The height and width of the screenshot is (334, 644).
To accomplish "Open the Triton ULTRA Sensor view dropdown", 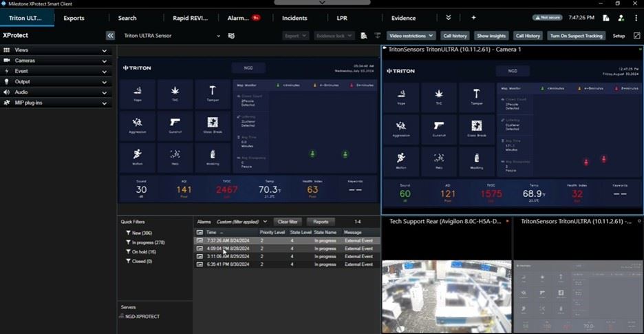I will click(x=172, y=36).
